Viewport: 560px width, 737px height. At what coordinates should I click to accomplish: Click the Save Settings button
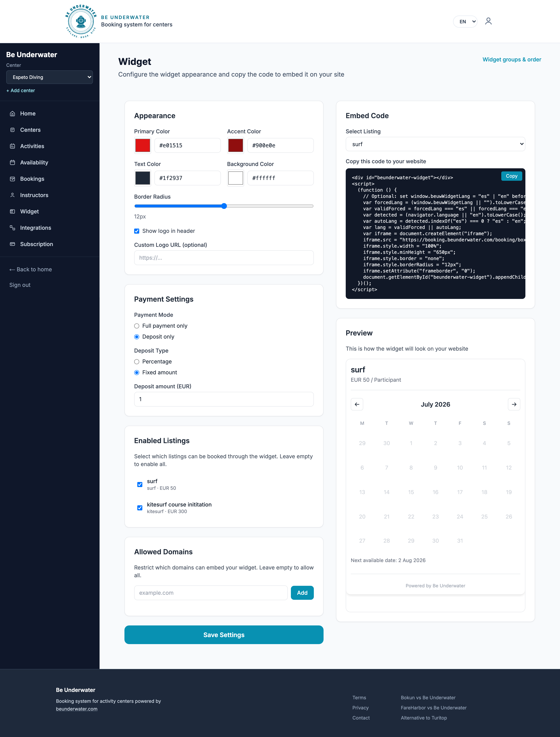click(224, 635)
